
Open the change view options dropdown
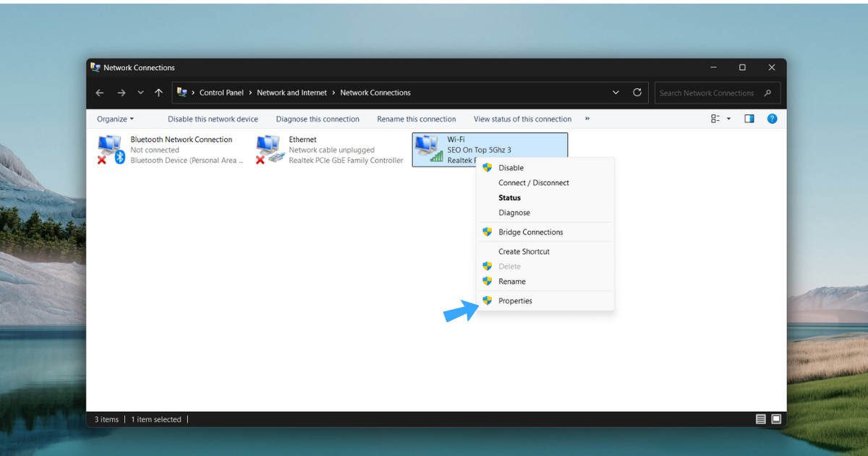pyautogui.click(x=728, y=119)
